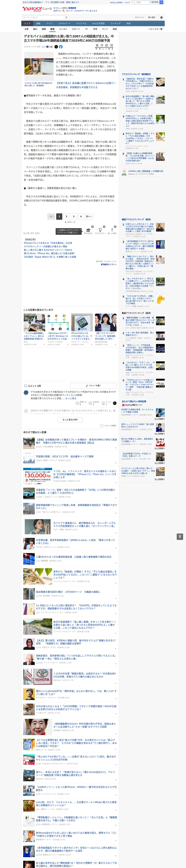Open the ヘルプ link in the header
Screen dimensions: 186x868
click(127, 2)
